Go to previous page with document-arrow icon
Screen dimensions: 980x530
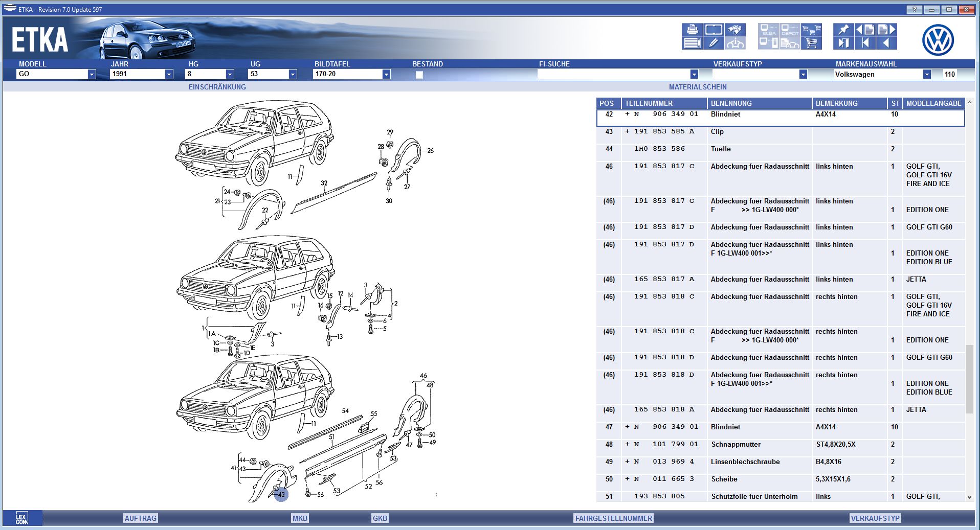(x=865, y=30)
